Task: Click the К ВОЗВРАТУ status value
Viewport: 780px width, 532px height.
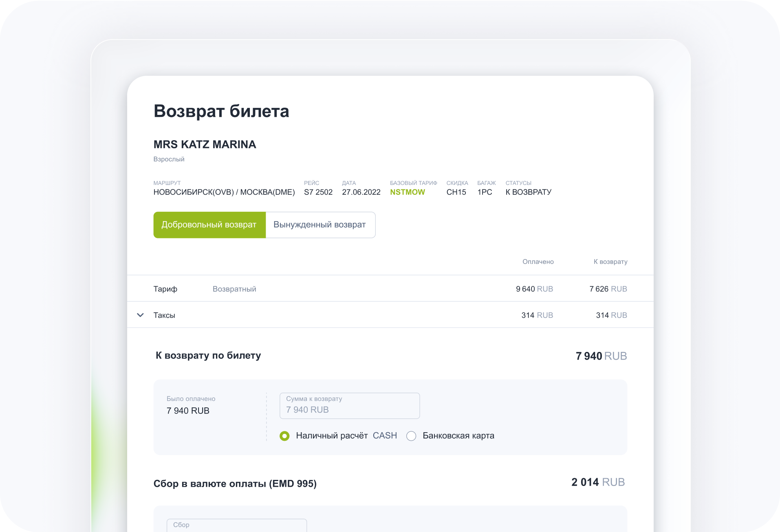Action: click(528, 192)
